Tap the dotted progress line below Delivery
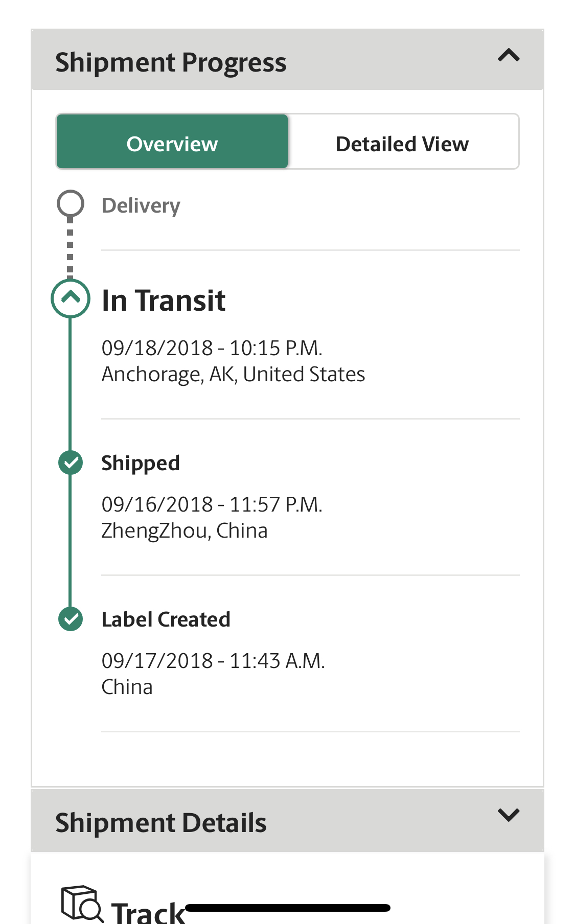Image resolution: width=575 pixels, height=924 pixels. (x=70, y=248)
